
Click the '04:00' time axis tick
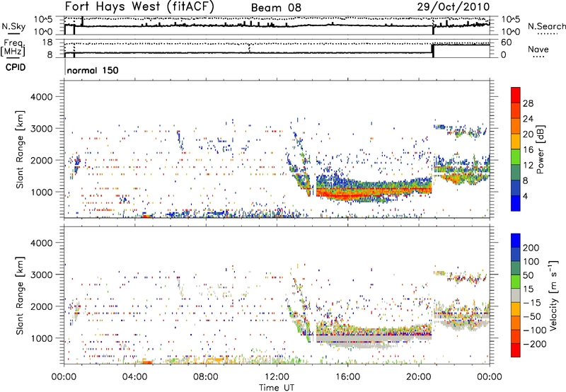coord(134,377)
